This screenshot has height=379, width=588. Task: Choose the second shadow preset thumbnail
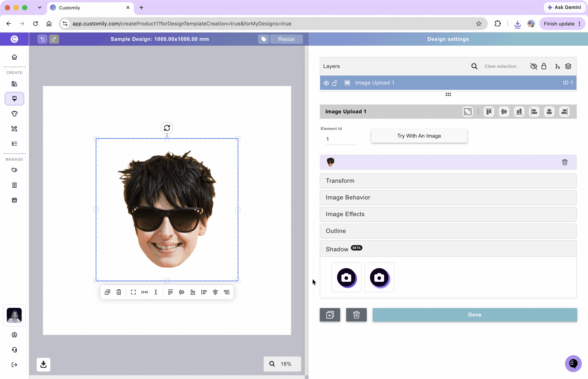click(x=379, y=278)
